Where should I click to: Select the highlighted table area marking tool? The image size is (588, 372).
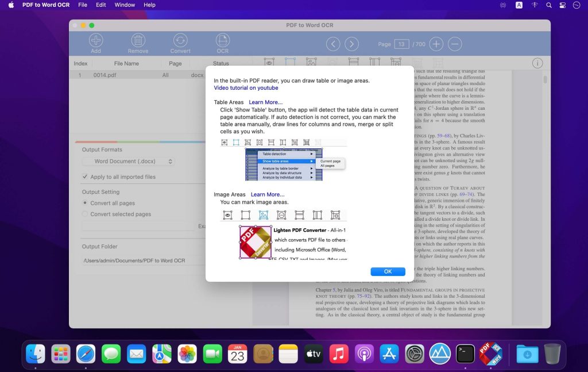coord(289,62)
